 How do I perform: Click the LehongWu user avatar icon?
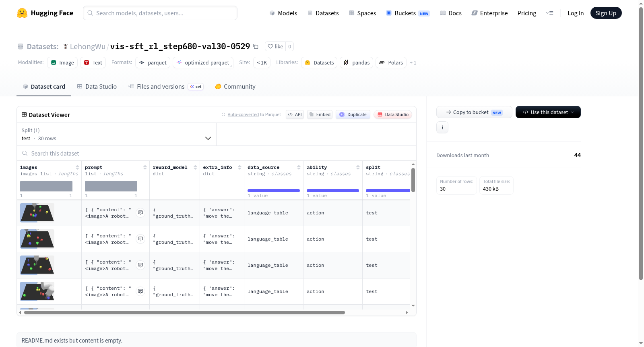(x=65, y=46)
